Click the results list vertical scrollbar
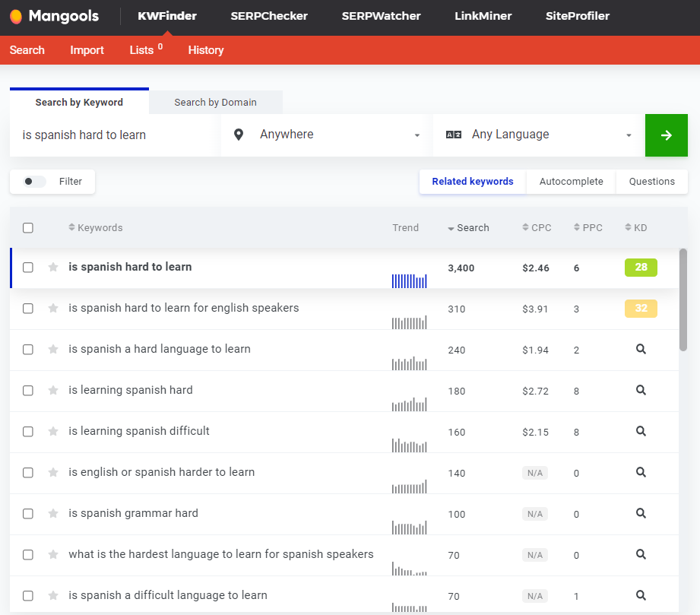The height and width of the screenshot is (615, 700). coord(683,300)
